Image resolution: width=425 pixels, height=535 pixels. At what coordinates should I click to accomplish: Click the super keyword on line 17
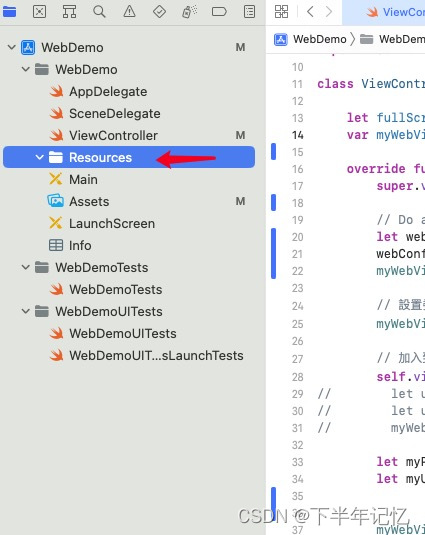pyautogui.click(x=395, y=186)
